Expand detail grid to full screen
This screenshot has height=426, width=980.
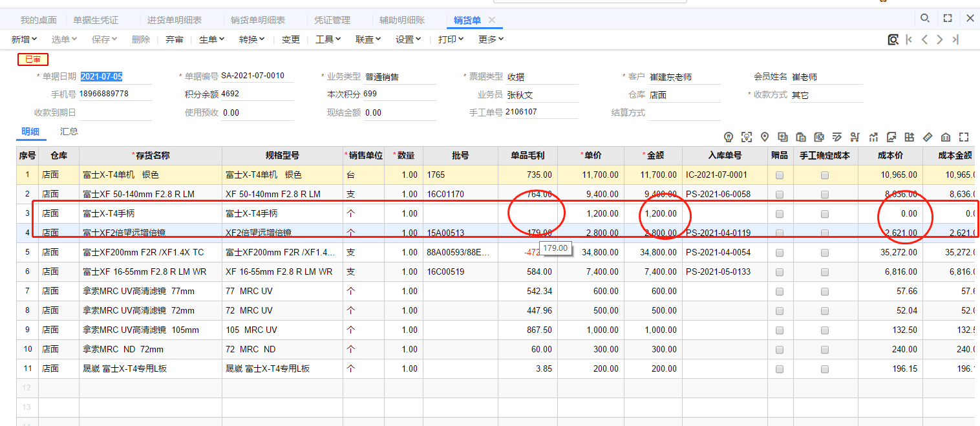point(964,137)
